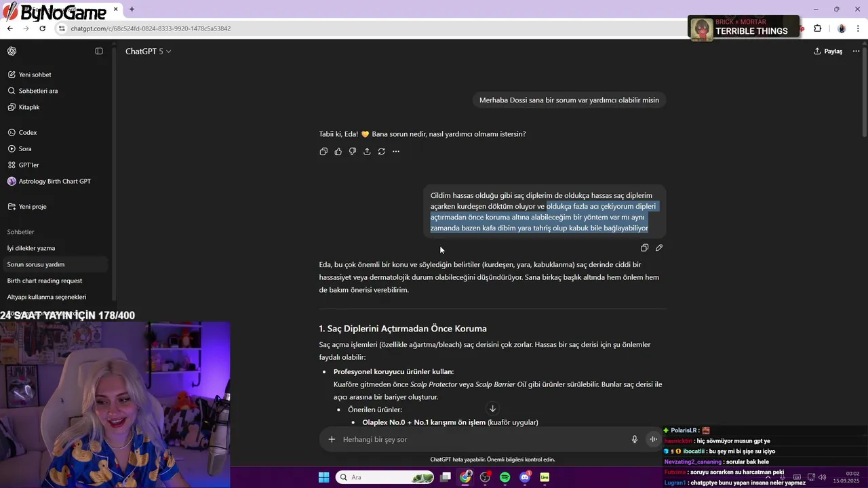This screenshot has height=488, width=868.
Task: Start voice mode with the waveform button
Action: pyautogui.click(x=654, y=439)
